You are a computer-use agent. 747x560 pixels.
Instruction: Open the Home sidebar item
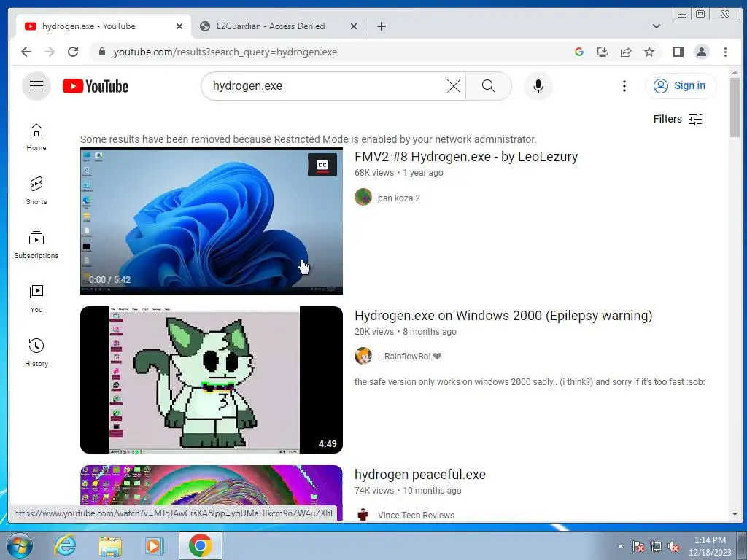tap(36, 138)
